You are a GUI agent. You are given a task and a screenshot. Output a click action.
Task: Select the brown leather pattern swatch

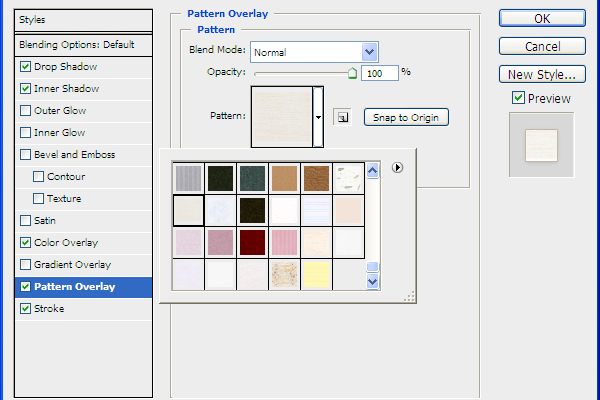tap(316, 178)
